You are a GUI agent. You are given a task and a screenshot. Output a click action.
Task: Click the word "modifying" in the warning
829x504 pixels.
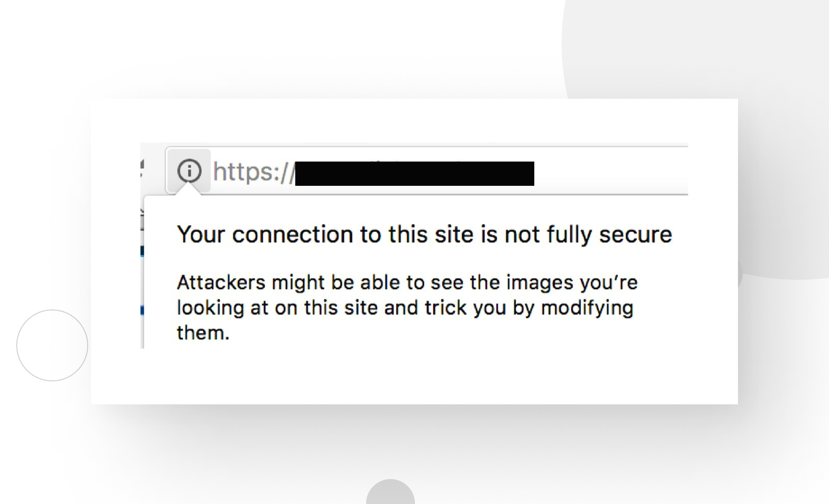pyautogui.click(x=587, y=308)
